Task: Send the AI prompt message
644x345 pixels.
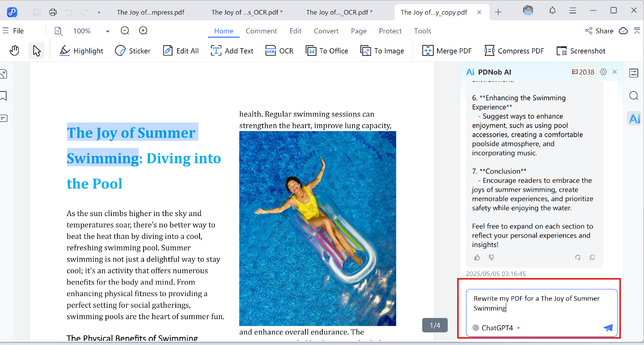Action: click(608, 328)
